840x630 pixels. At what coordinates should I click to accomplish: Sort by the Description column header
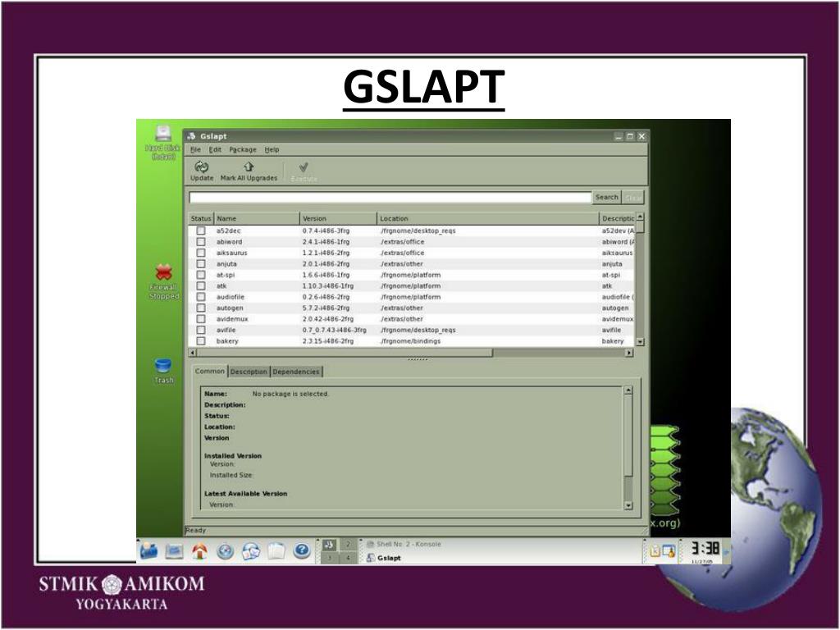pos(617,218)
